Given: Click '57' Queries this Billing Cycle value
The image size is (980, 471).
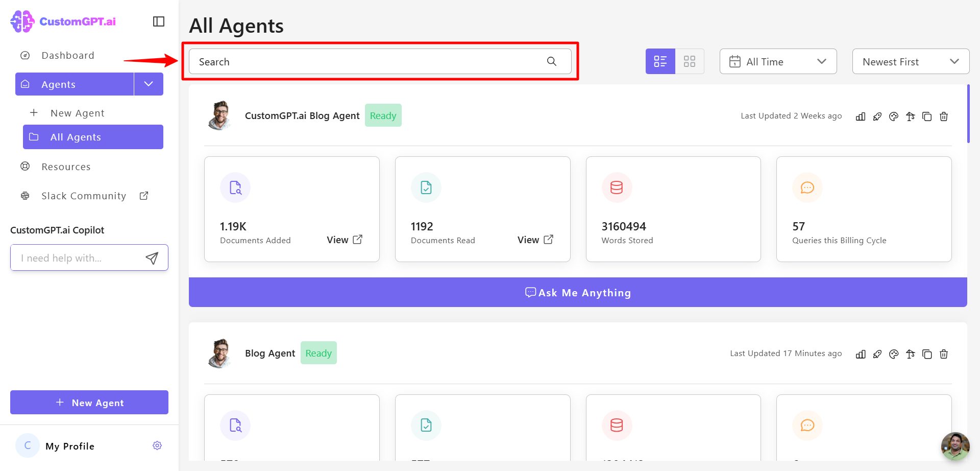Looking at the screenshot, I should click(799, 226).
